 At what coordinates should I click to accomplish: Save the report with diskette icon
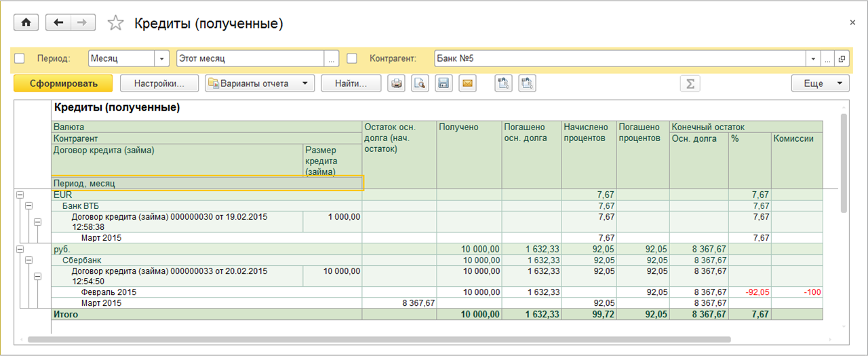tap(443, 83)
